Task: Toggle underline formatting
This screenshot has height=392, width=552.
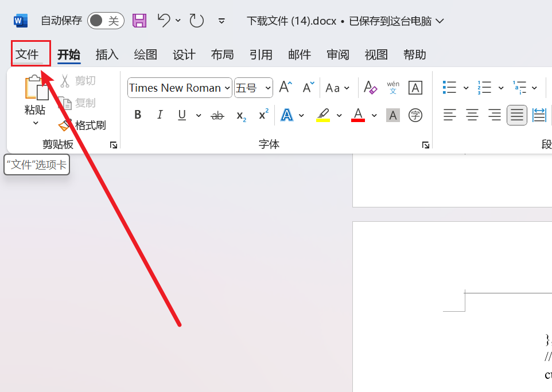Action: coord(182,115)
